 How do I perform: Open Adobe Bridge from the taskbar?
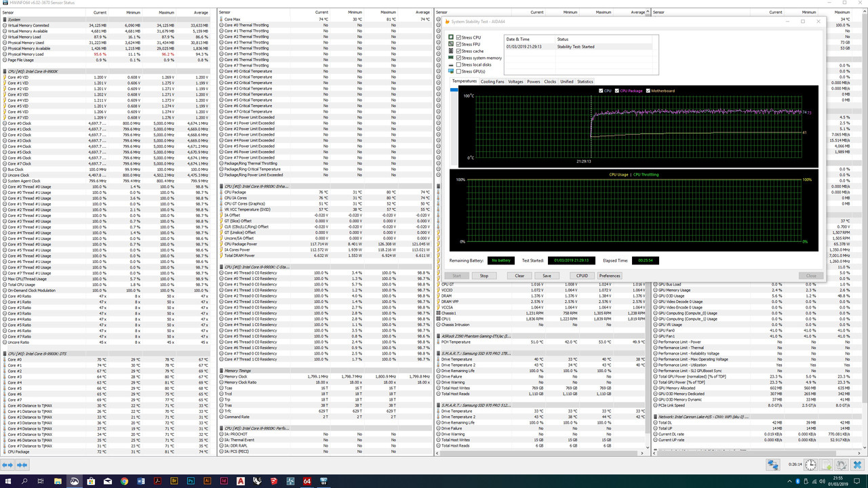coord(174,481)
